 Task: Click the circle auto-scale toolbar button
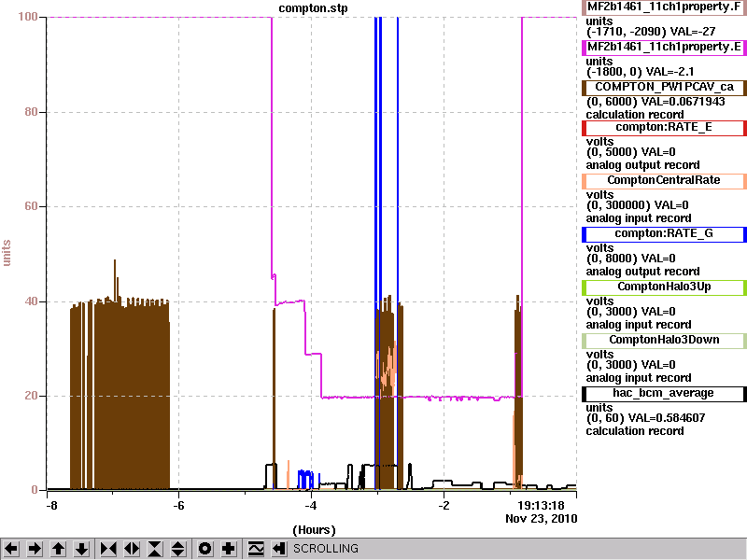click(x=204, y=549)
